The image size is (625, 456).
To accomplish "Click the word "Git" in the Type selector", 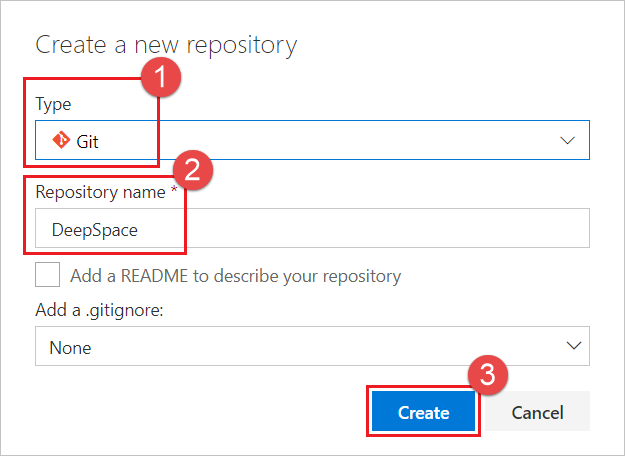I will pyautogui.click(x=87, y=142).
